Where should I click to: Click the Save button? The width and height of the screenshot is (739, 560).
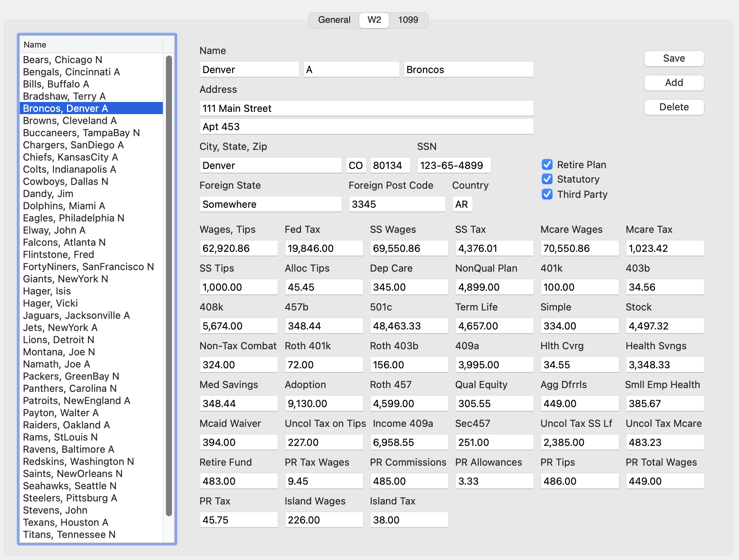tap(674, 58)
